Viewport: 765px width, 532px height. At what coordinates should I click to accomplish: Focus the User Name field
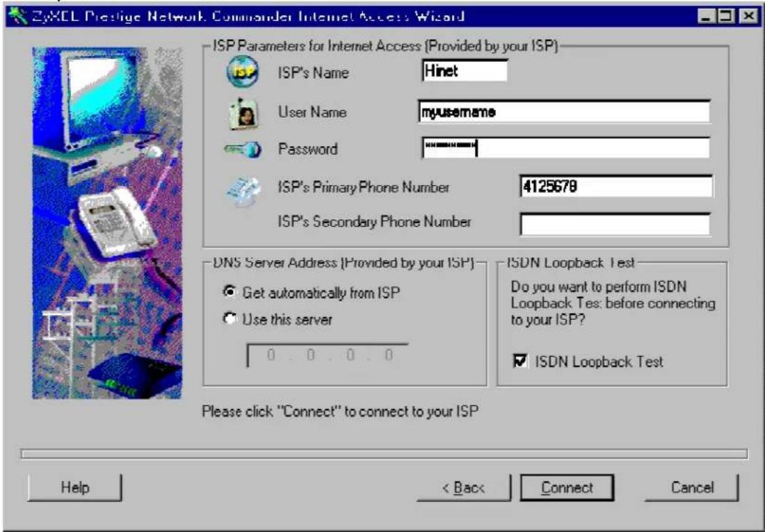pos(565,112)
